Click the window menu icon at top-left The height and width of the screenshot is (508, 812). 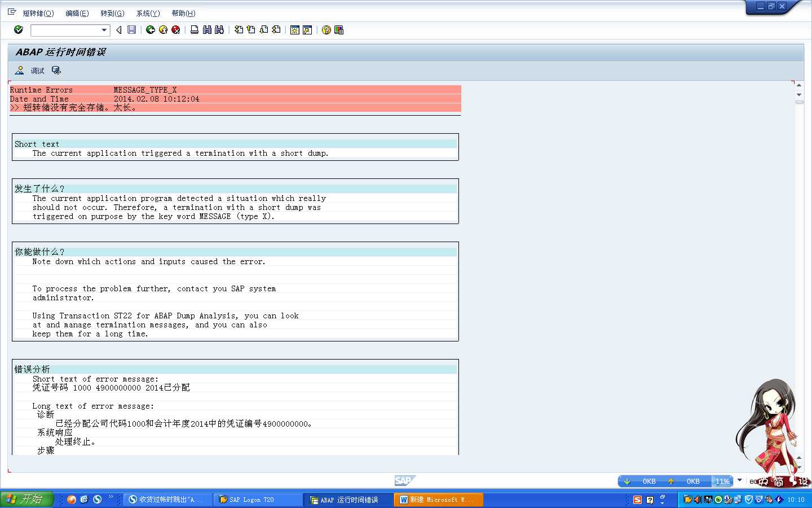click(12, 12)
